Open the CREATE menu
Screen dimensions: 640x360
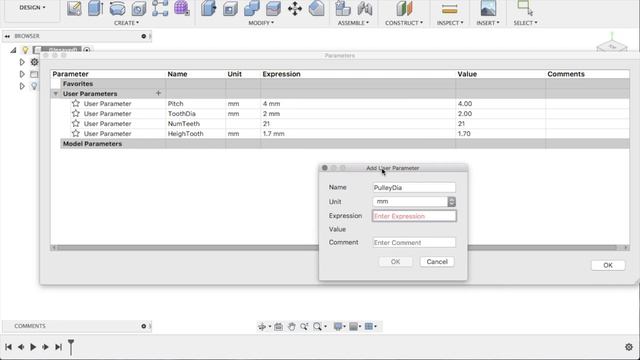(127, 23)
